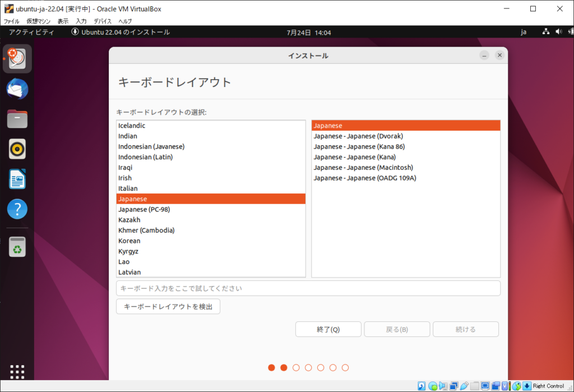Screen dimensions: 574x392
Task: Open the Files manager from the dock
Action: (17, 119)
